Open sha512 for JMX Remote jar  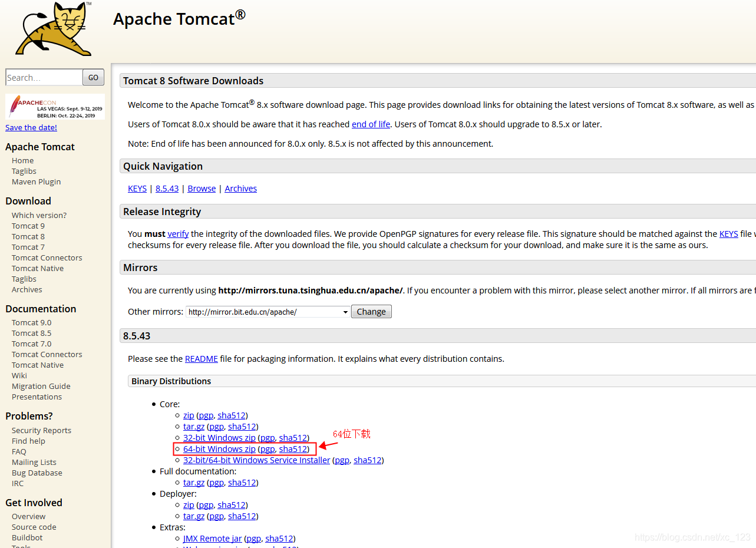pos(279,539)
